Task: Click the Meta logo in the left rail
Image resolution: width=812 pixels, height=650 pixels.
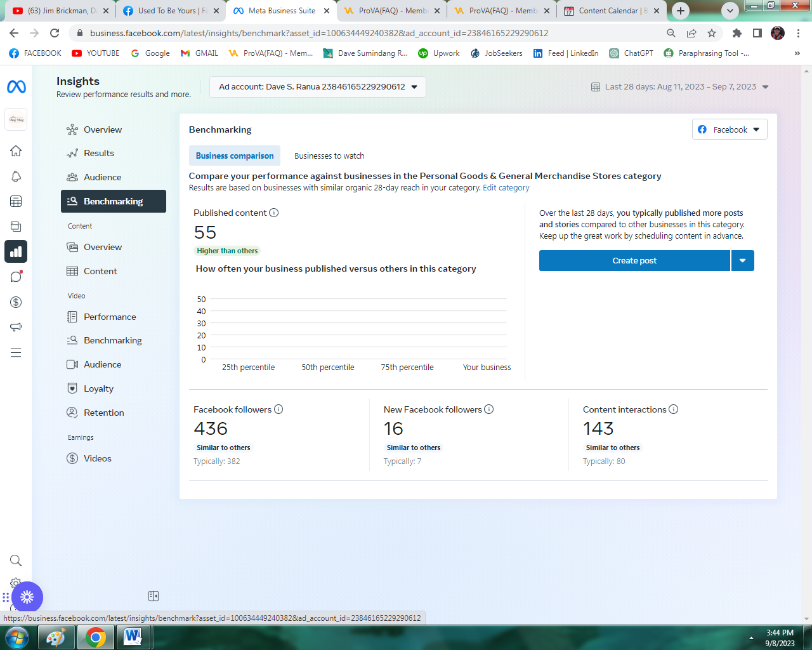Action: 16,86
